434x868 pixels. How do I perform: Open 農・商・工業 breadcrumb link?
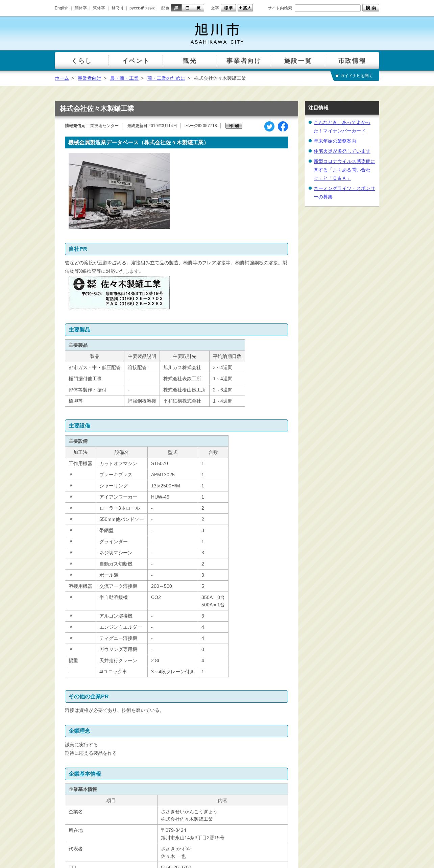(124, 78)
